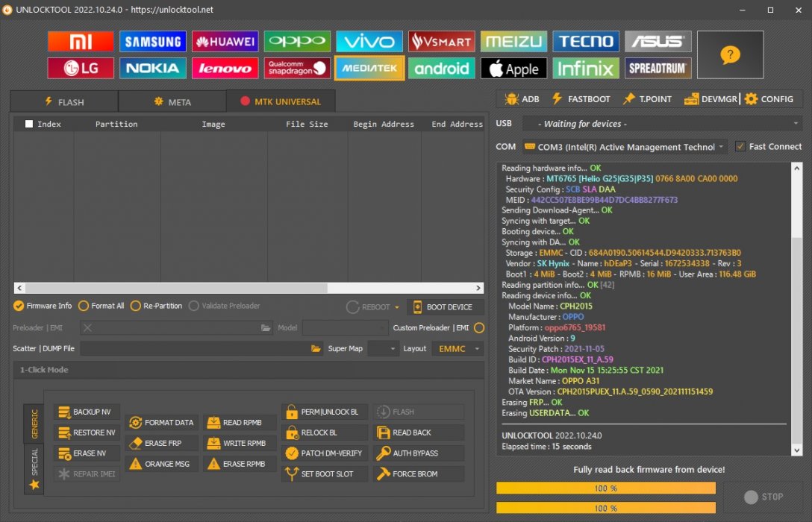This screenshot has height=522, width=812.
Task: Open the Lenovo brand section
Action: point(225,69)
